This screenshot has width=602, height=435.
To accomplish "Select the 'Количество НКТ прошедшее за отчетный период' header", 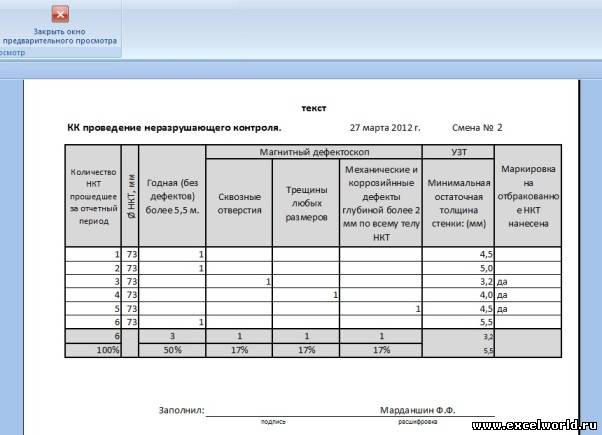I will 93,196.
